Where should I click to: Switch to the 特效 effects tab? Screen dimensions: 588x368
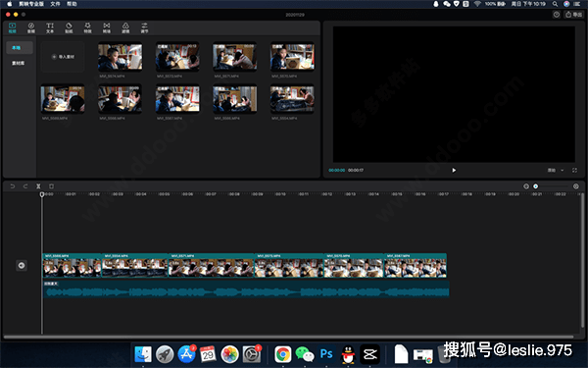pos(87,27)
